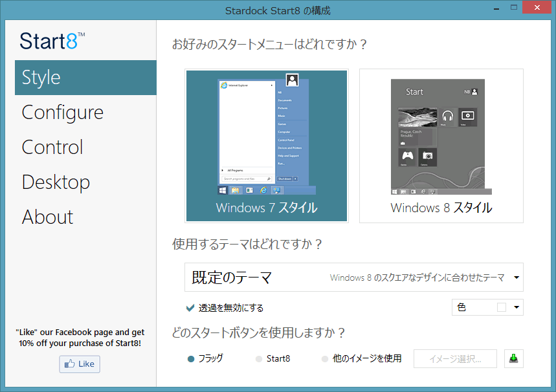Click the download start button images icon

pyautogui.click(x=513, y=358)
